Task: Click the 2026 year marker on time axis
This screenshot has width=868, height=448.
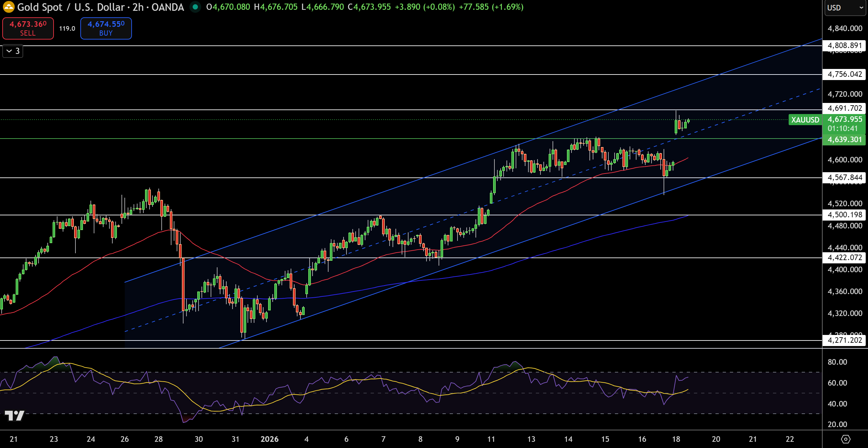Action: coord(269,439)
